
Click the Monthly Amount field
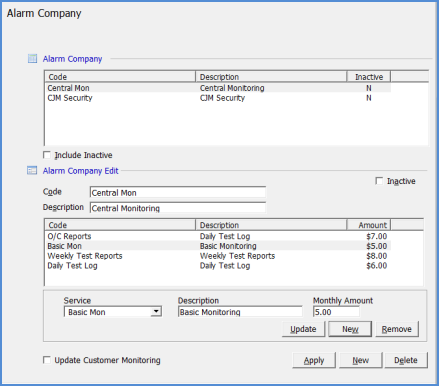tap(336, 312)
